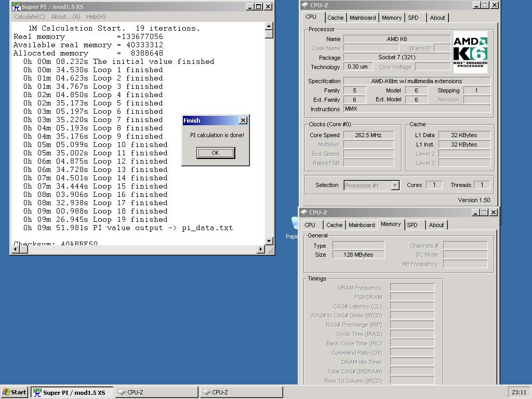
Task: Switch to SPD tab in top CPU-Z window
Action: click(x=413, y=18)
